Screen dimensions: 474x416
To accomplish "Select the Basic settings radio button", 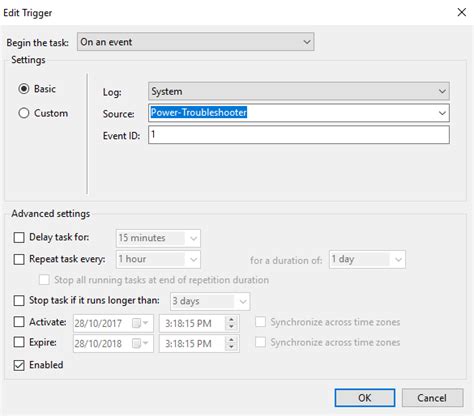I will [x=24, y=89].
